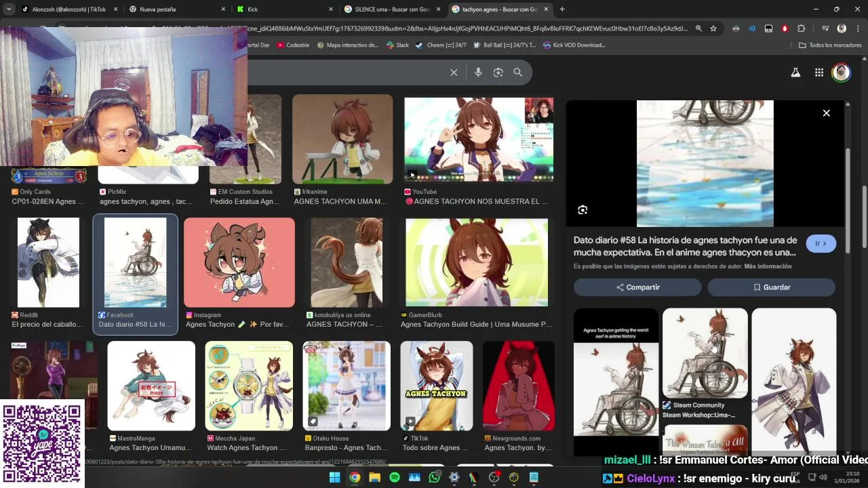Screen dimensions: 868x488
Task: Open the media control icon in Chrome toolbar
Action: pos(825,28)
